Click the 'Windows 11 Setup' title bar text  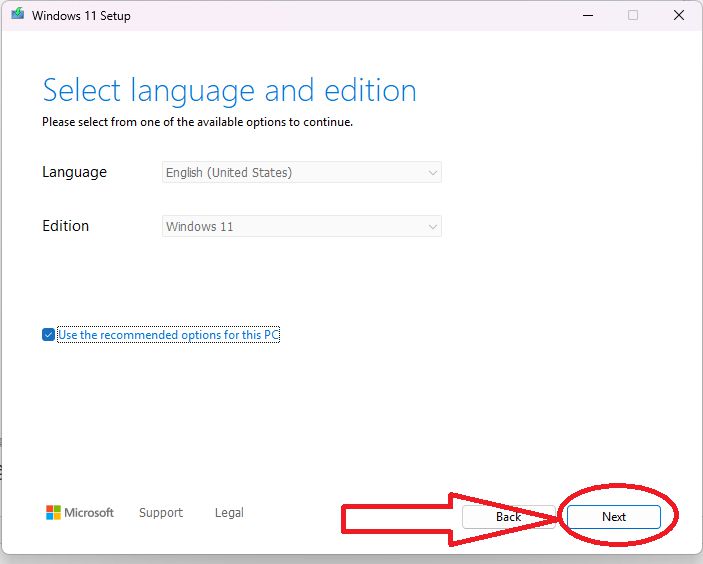pyautogui.click(x=81, y=16)
